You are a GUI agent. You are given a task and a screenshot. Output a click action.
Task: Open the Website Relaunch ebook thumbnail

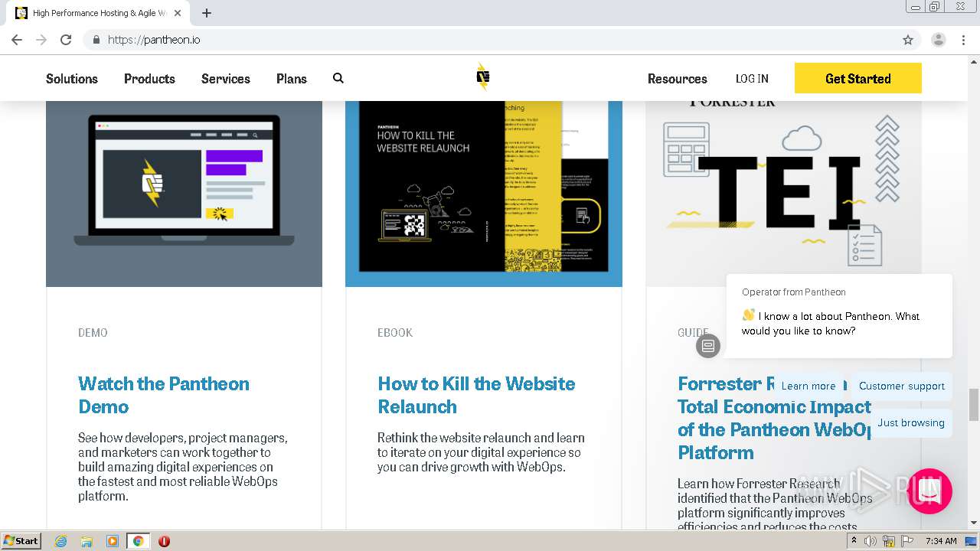click(x=484, y=194)
